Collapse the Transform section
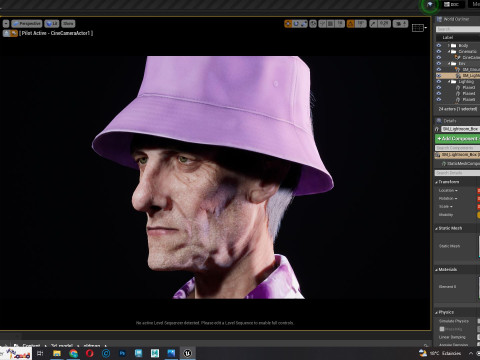The image size is (480, 360). (436, 182)
